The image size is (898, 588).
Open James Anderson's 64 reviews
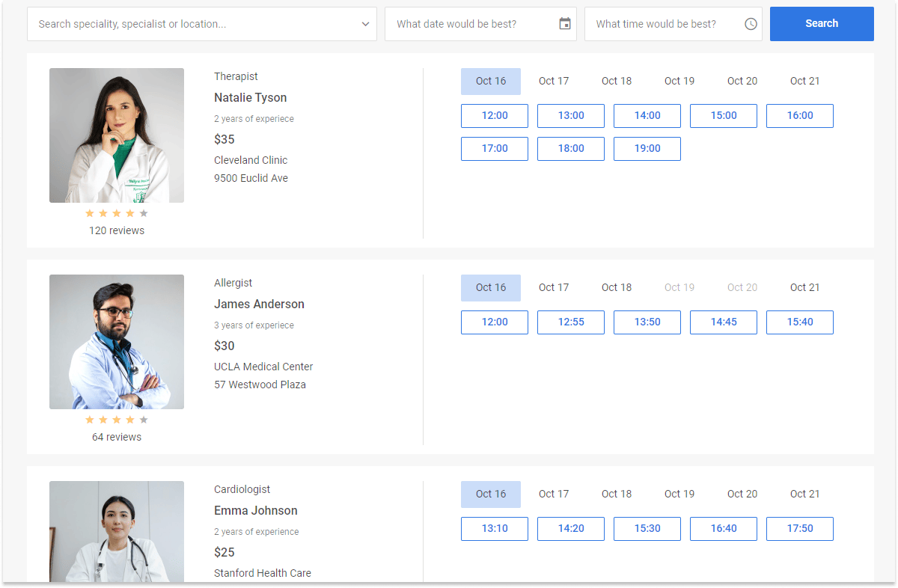click(117, 437)
